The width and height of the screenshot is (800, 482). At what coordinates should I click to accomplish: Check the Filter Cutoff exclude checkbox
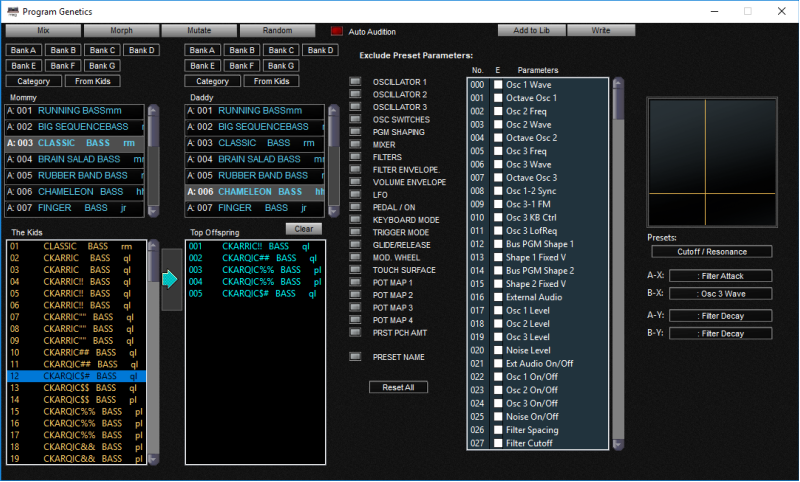pyautogui.click(x=498, y=443)
